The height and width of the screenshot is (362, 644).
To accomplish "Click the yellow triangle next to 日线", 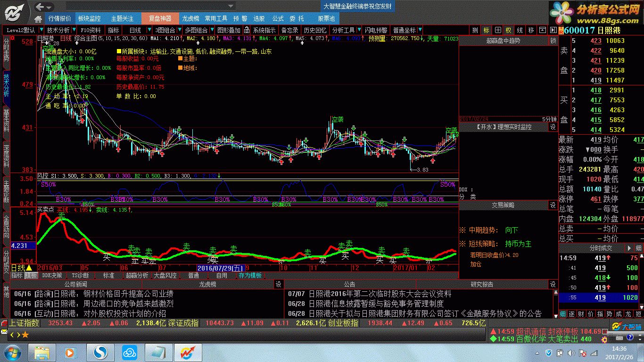I will pyautogui.click(x=29, y=268).
